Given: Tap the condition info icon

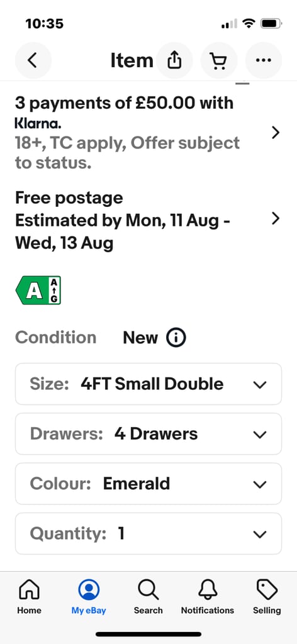Looking at the screenshot, I should tap(176, 338).
